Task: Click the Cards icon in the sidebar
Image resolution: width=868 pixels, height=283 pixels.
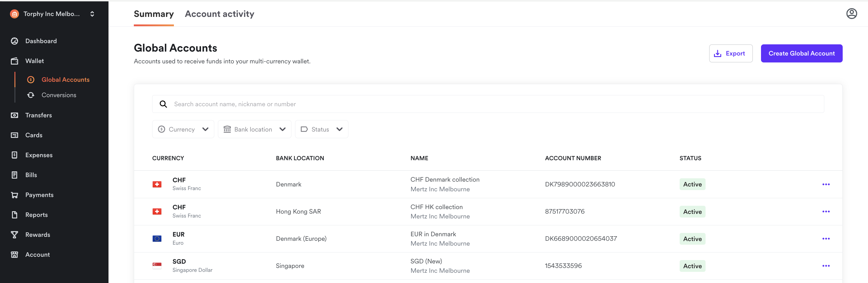Action: pos(14,135)
